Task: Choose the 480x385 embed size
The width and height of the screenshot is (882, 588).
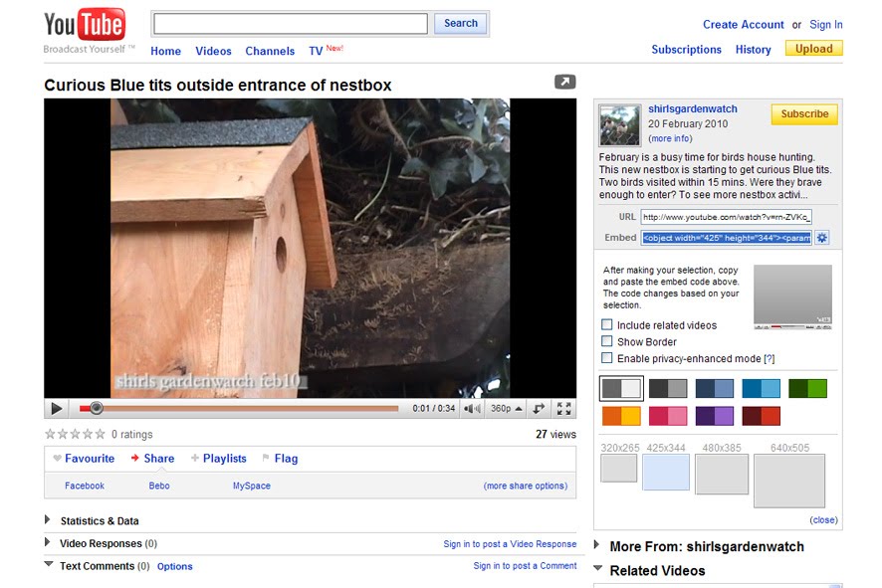Action: click(722, 475)
